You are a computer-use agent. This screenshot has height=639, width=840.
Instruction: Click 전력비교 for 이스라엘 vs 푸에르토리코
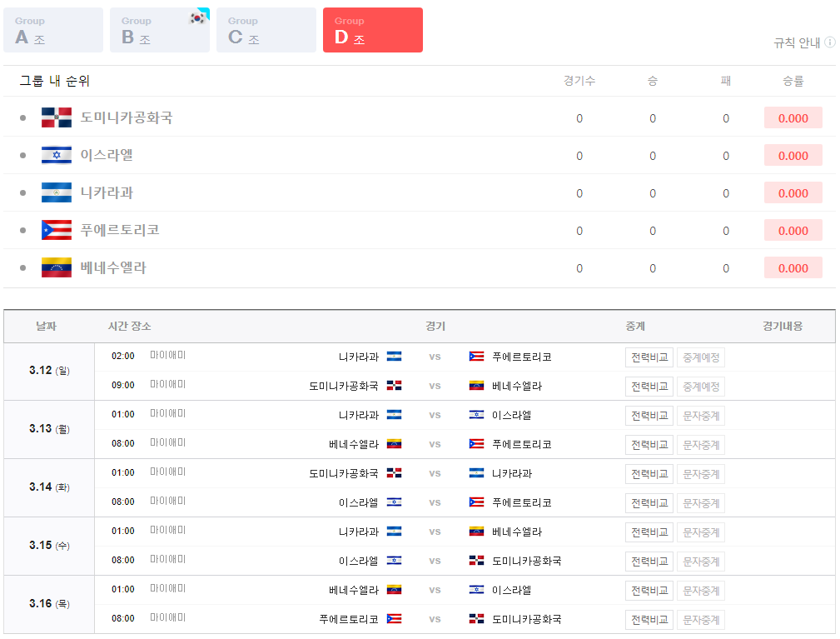click(x=649, y=503)
